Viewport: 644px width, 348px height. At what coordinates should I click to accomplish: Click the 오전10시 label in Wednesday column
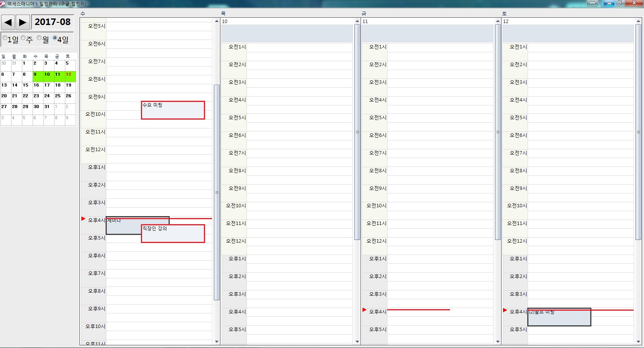pos(95,114)
